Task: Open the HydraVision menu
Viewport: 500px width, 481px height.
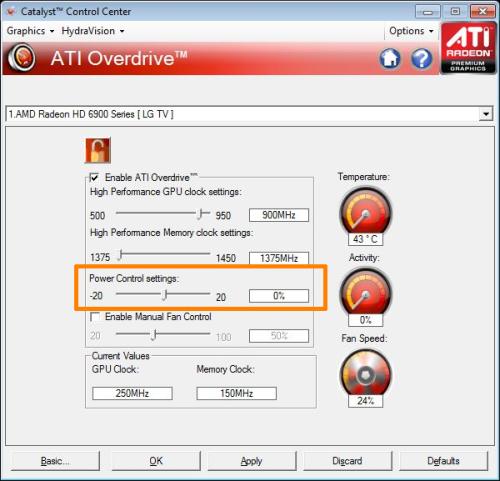Action: click(x=93, y=31)
